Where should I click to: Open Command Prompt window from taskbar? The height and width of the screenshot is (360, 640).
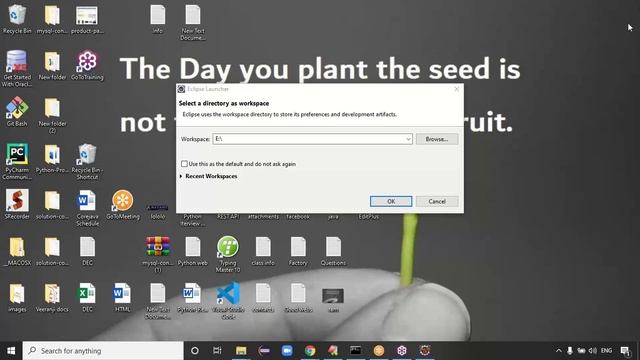[356, 351]
